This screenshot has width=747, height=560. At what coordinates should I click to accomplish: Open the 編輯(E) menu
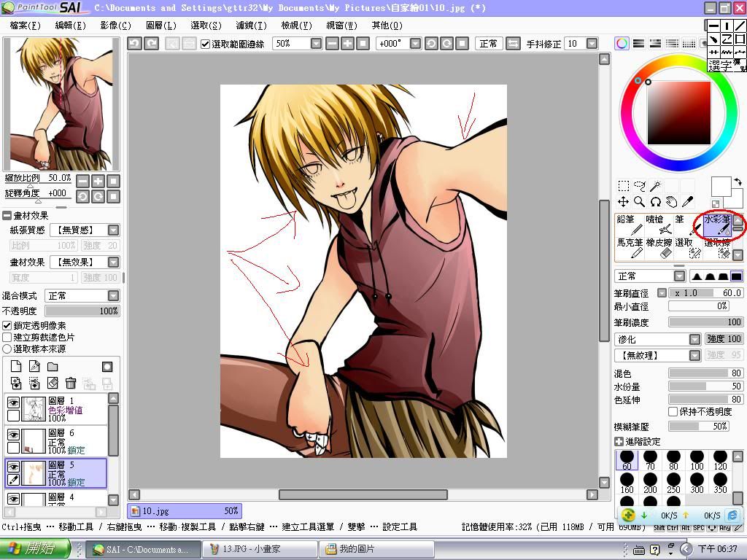point(71,26)
